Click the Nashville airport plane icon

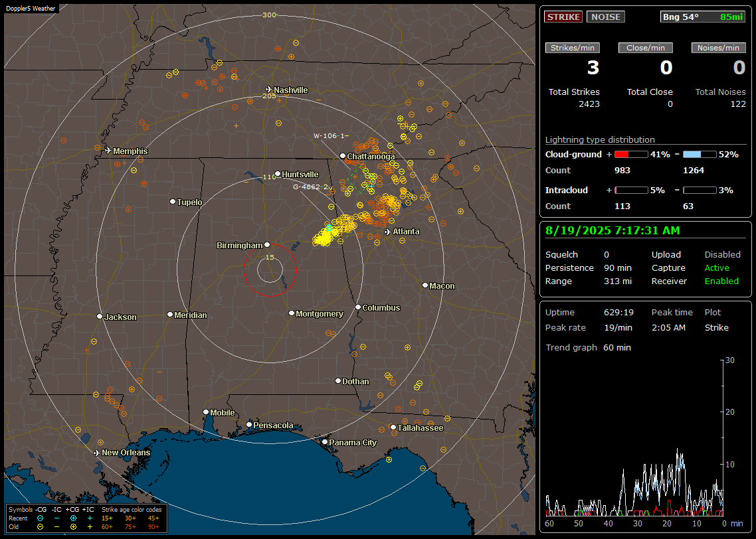[x=268, y=90]
